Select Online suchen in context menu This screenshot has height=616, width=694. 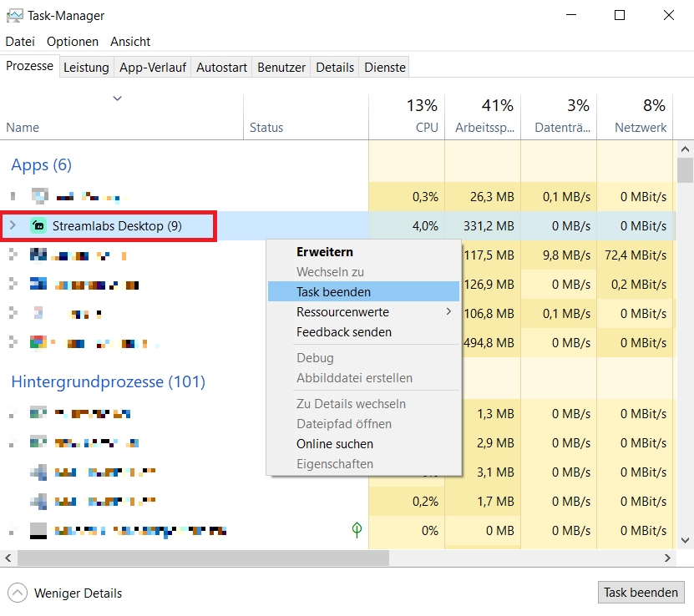point(334,444)
